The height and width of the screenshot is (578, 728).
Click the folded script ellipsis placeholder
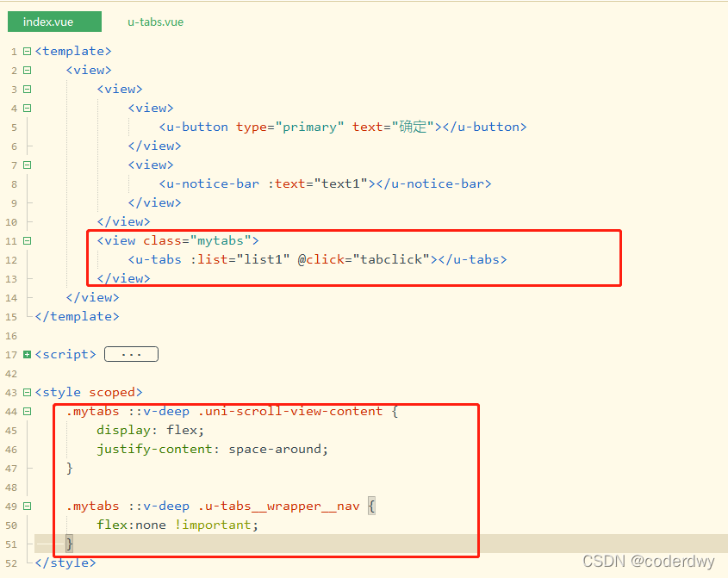pos(132,354)
